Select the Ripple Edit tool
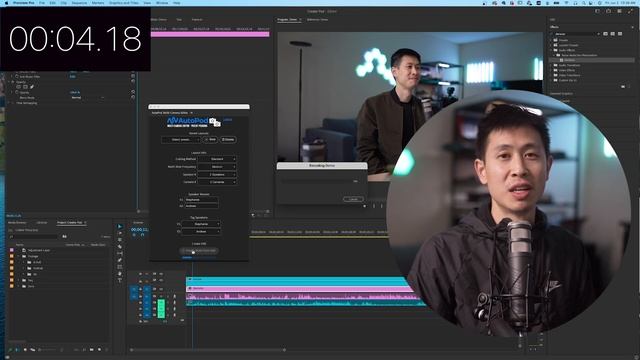This screenshot has height=360, width=640. click(120, 240)
